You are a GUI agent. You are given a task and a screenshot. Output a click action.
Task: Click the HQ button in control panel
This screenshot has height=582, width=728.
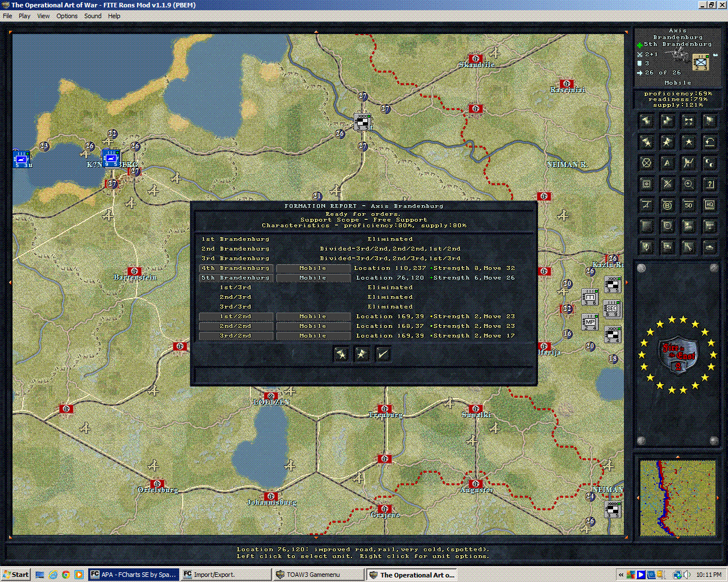tap(709, 205)
